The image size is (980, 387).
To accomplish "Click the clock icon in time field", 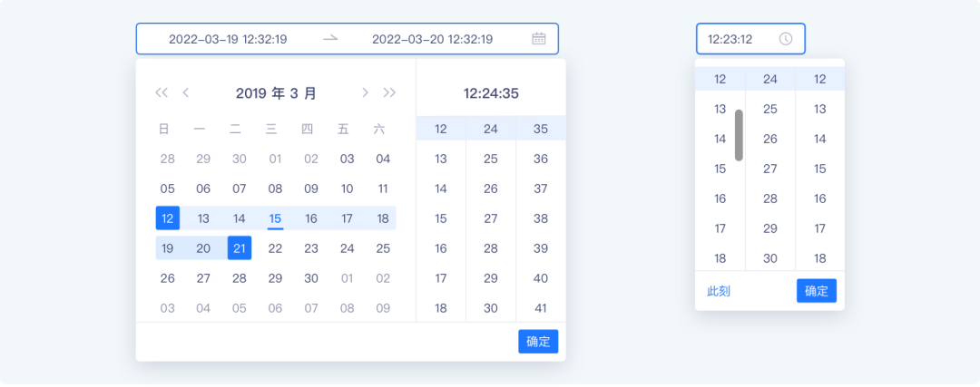I will pyautogui.click(x=786, y=39).
